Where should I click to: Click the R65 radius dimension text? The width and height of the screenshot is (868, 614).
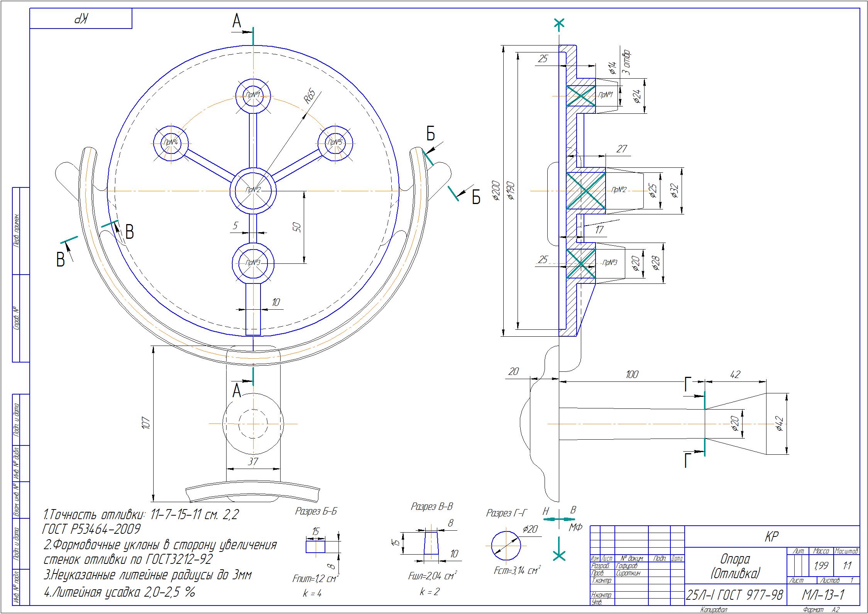click(x=310, y=97)
